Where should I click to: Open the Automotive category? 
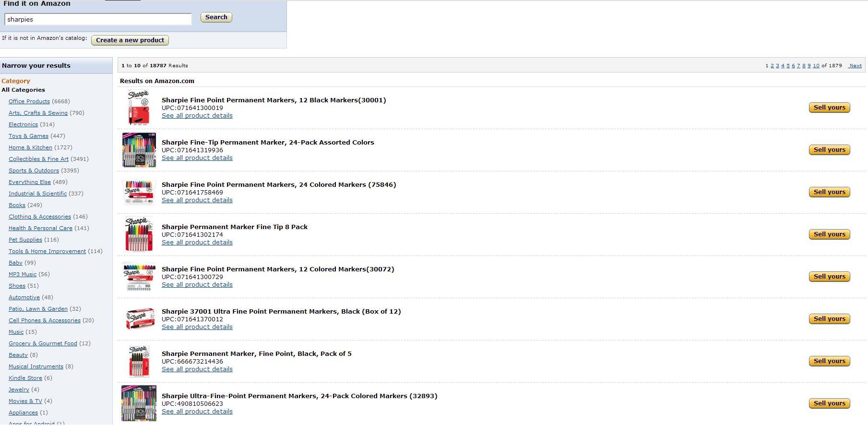coord(24,297)
